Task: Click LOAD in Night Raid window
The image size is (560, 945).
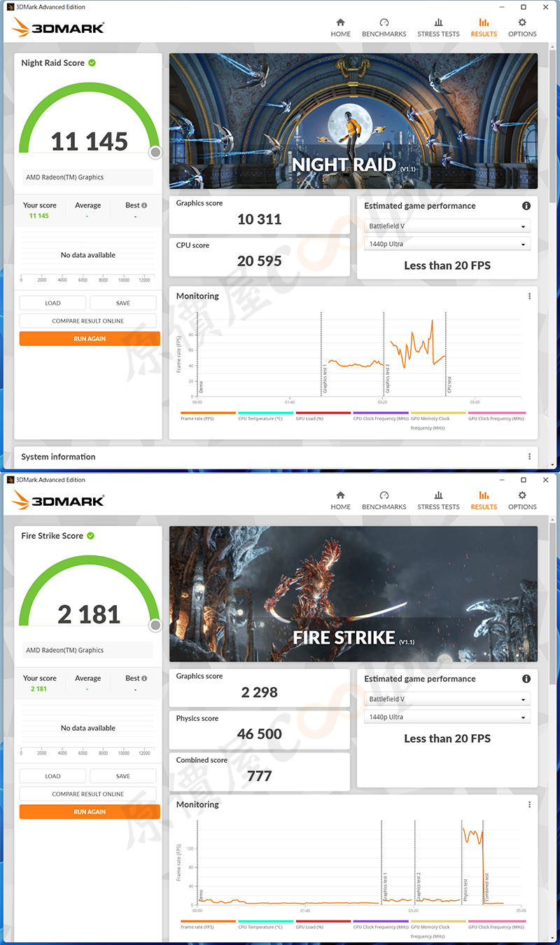Action: pos(52,303)
